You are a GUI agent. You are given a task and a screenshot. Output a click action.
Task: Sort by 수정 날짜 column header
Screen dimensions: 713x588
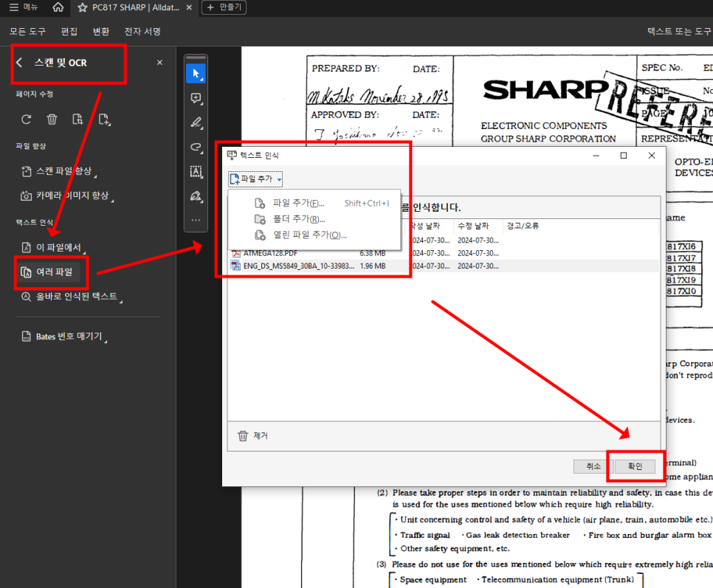[473, 226]
